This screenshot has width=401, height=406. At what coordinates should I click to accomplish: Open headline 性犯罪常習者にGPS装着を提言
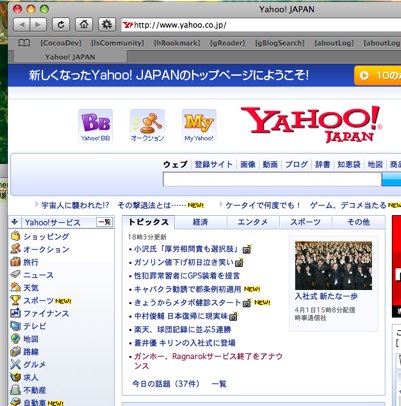[187, 276]
